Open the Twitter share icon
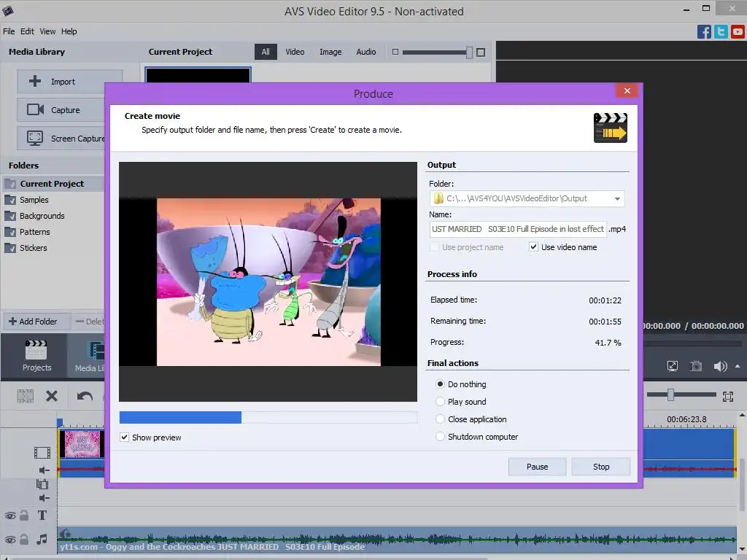This screenshot has height=560, width=747. click(721, 32)
